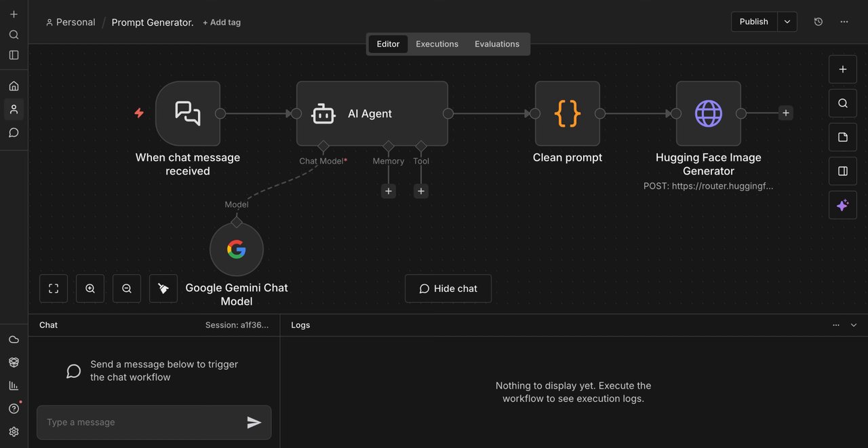
Task: Open the AI assistant sparkle button
Action: (843, 205)
